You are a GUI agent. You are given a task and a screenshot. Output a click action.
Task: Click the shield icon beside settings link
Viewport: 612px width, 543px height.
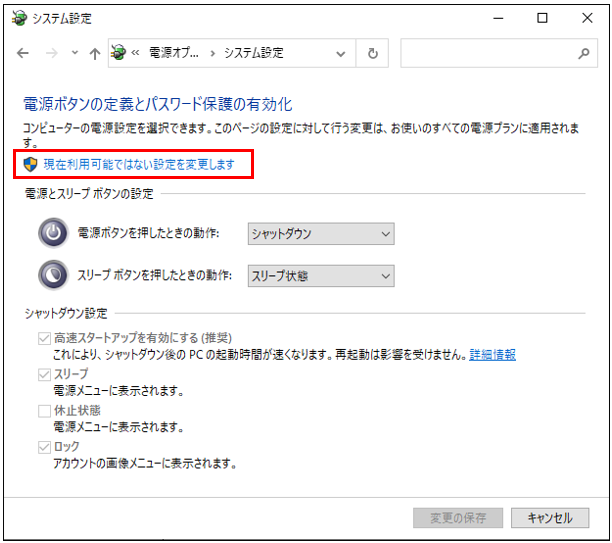point(31,163)
